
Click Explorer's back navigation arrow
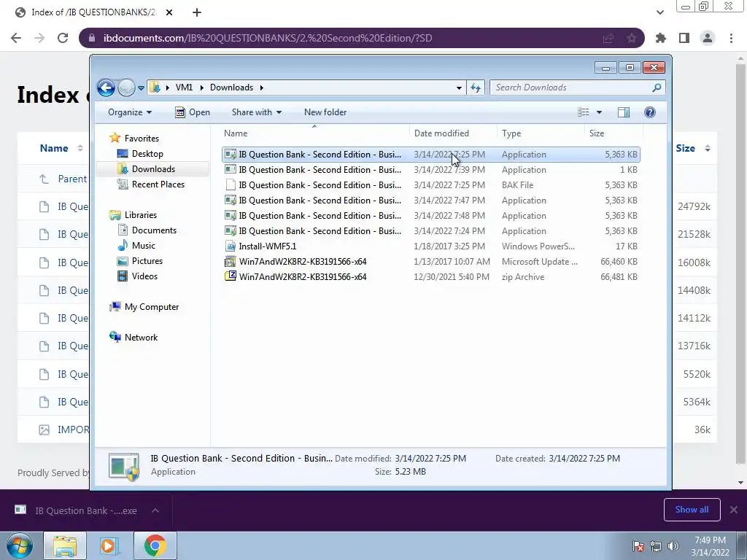(x=106, y=87)
